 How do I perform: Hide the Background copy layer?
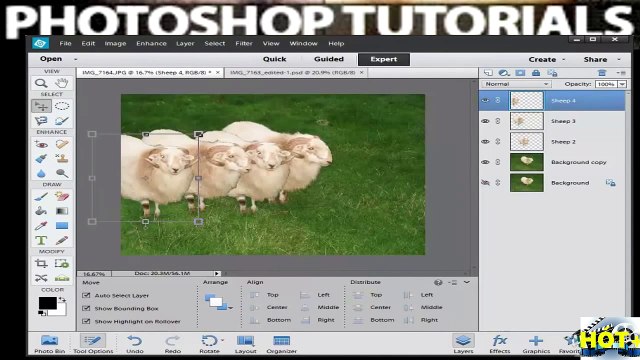pyautogui.click(x=485, y=162)
